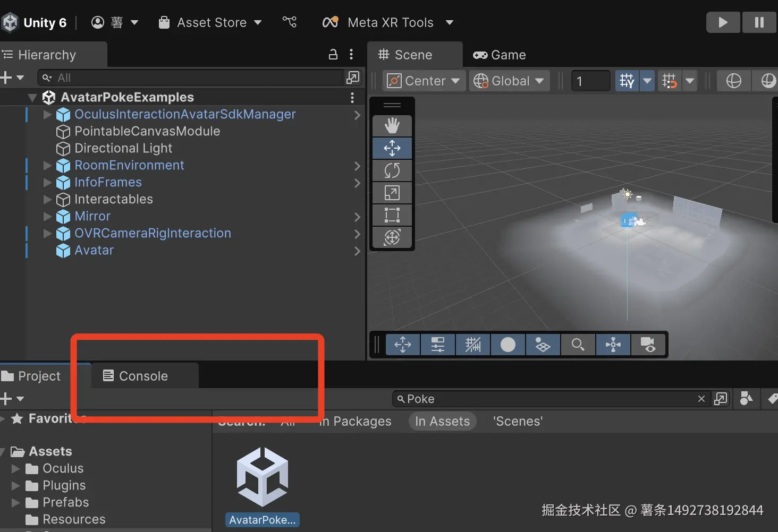
Task: Open the version control icon
Action: (x=290, y=22)
